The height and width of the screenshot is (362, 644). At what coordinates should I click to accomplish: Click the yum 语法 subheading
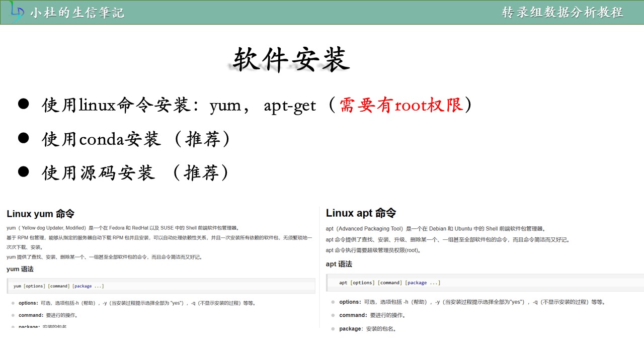[x=20, y=269]
